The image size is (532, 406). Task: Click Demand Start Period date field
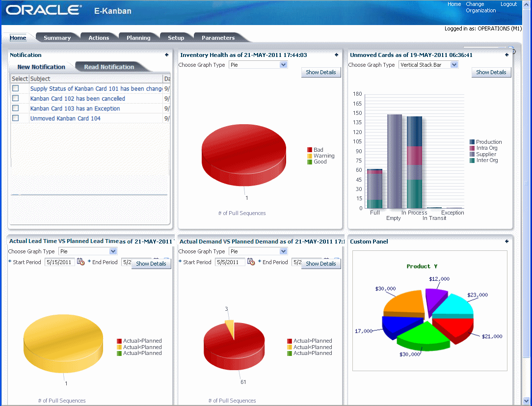tap(230, 262)
